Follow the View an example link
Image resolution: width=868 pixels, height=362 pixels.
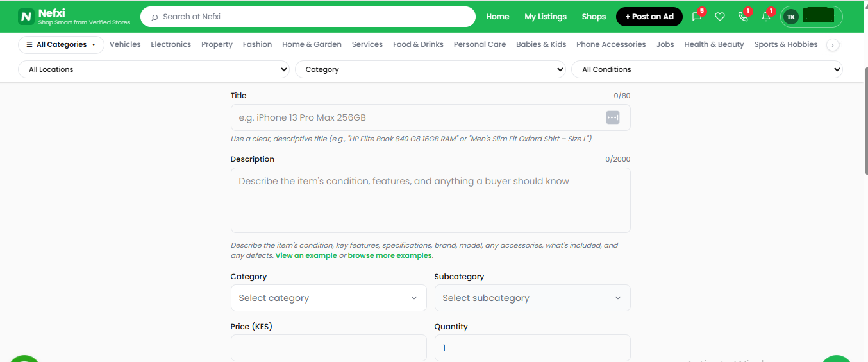pyautogui.click(x=306, y=255)
